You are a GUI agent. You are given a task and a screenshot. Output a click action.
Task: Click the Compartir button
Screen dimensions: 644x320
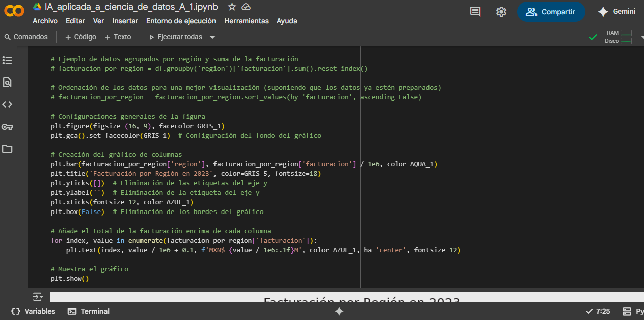tap(551, 12)
